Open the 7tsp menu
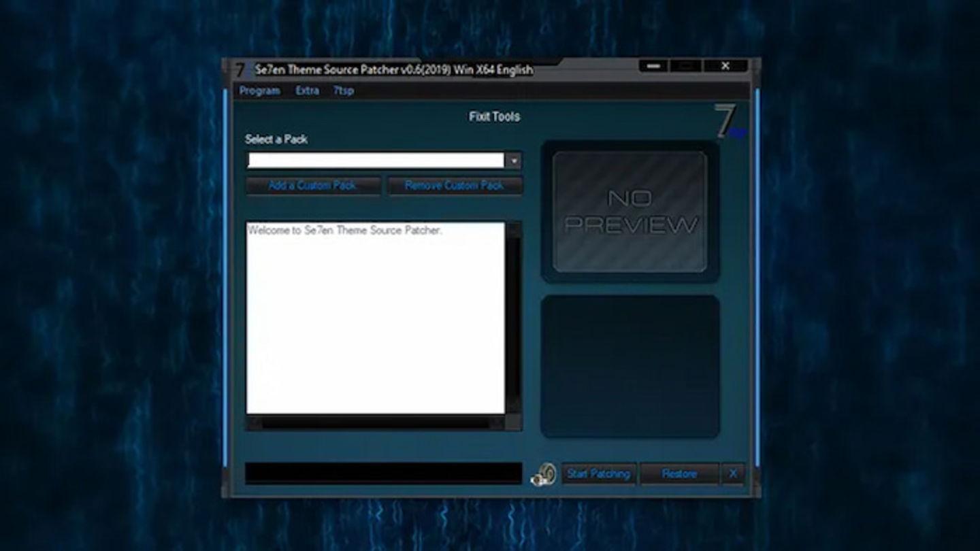The height and width of the screenshot is (551, 980). [343, 90]
